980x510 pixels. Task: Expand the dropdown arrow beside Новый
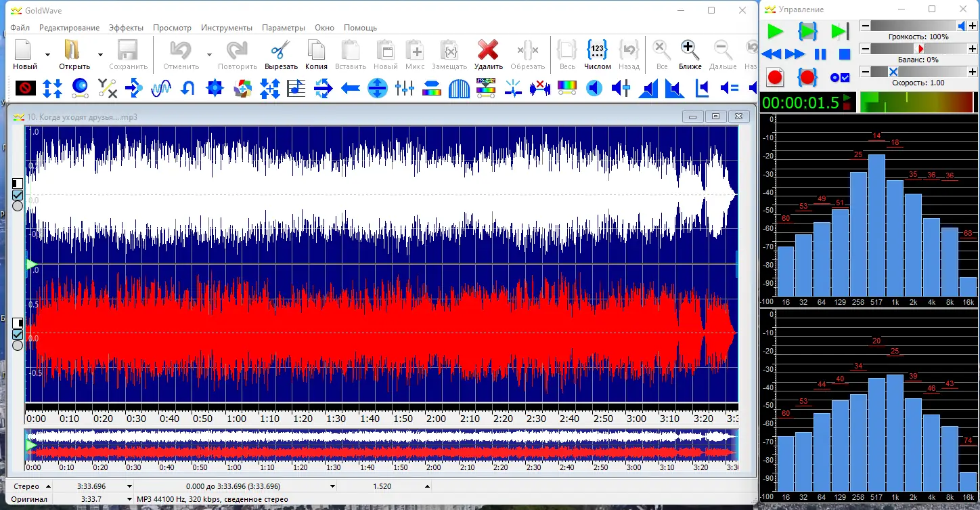pos(47,54)
